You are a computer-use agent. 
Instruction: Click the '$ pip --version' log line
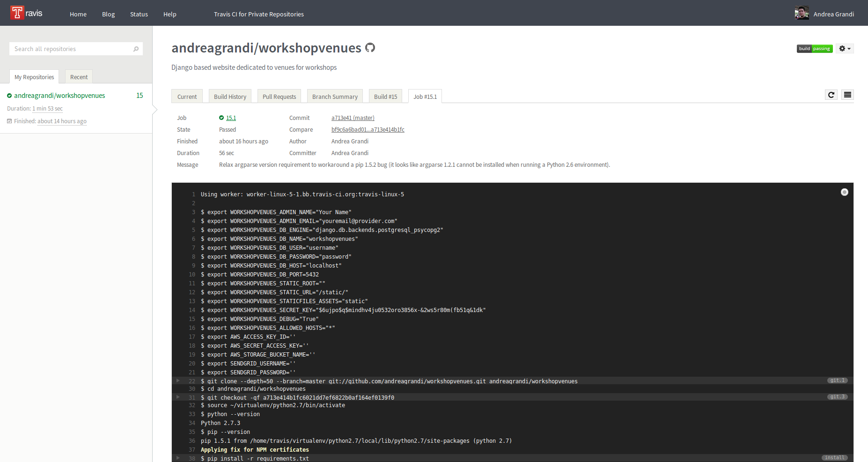coord(226,432)
